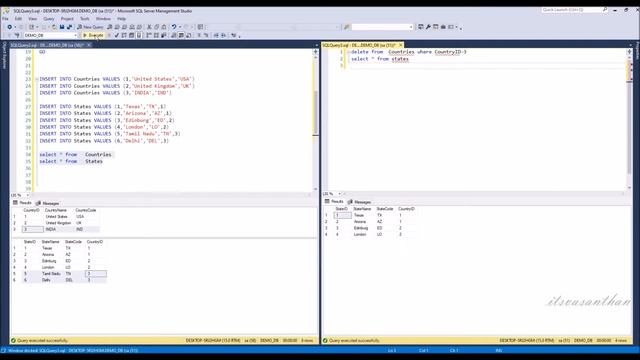Click the New Query toolbar button
This screenshot has height=360, width=640.
91,27
